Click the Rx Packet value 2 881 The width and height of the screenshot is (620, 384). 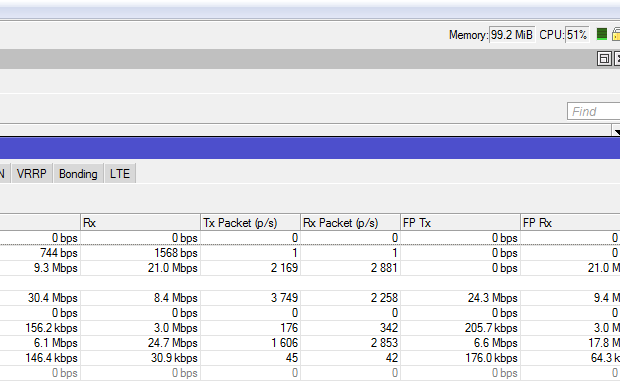tap(384, 268)
